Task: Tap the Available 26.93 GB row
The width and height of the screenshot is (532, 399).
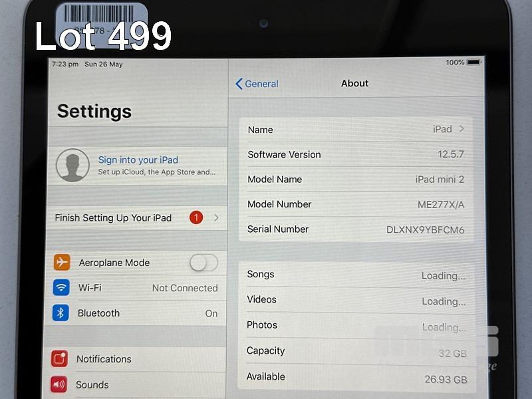Action: [x=356, y=377]
